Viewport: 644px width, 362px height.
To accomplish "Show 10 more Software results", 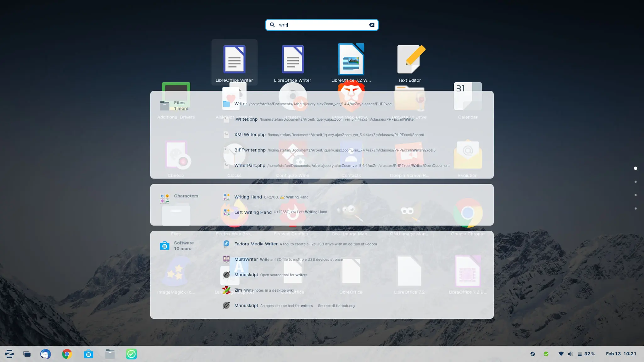I will 177,246.
